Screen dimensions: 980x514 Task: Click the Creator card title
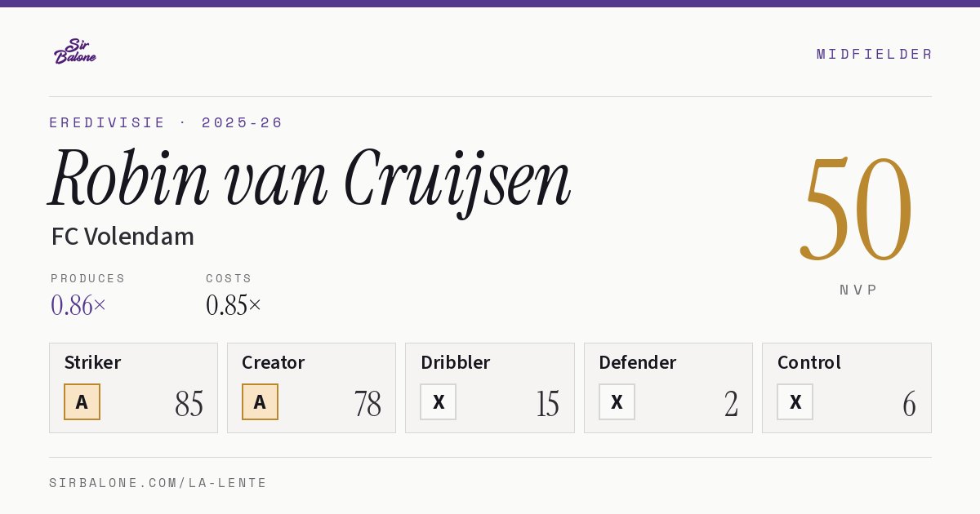(x=274, y=362)
